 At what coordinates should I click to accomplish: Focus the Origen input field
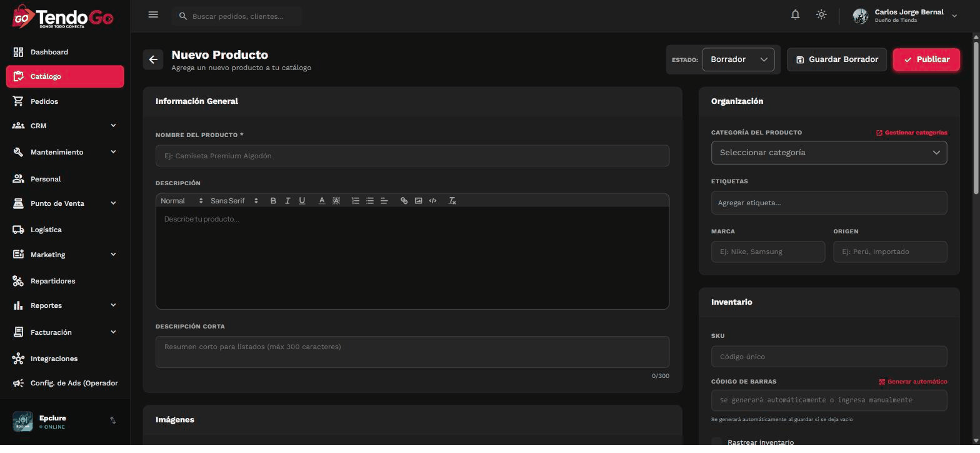point(890,252)
